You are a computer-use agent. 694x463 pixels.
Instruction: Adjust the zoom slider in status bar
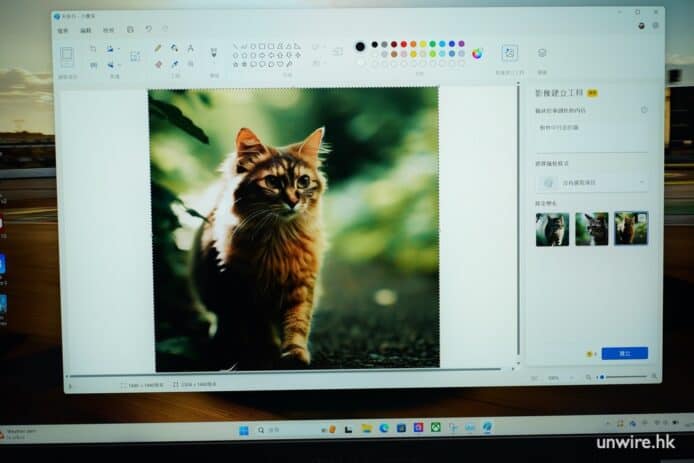click(622, 377)
